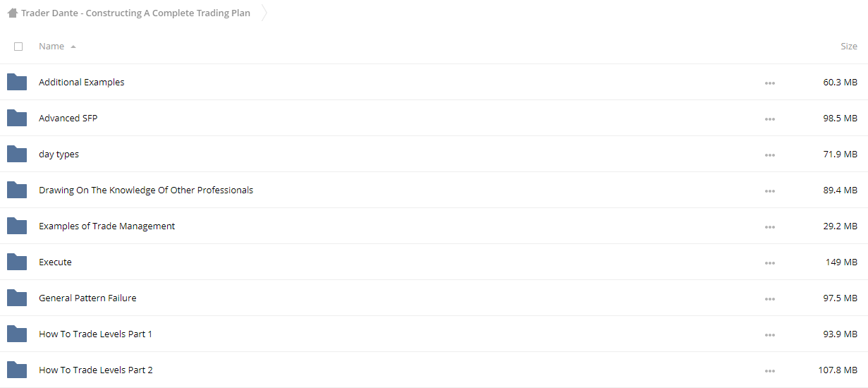This screenshot has height=388, width=868.
Task: Open the Additional Examples folder icon
Action: coord(17,82)
